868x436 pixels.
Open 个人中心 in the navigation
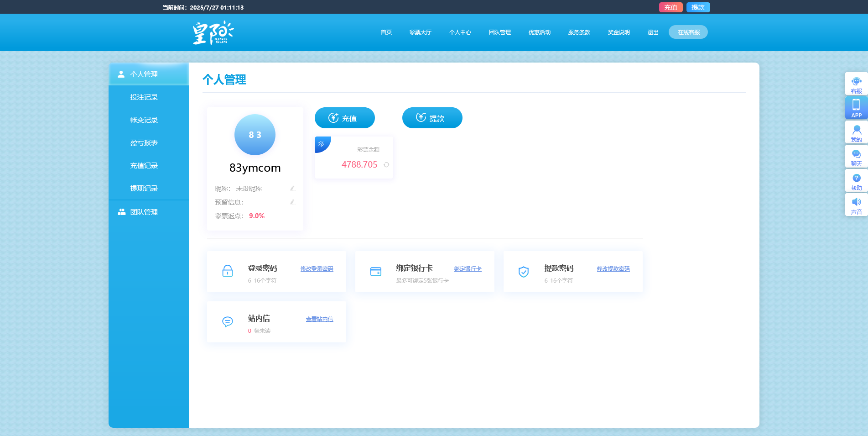tap(460, 32)
